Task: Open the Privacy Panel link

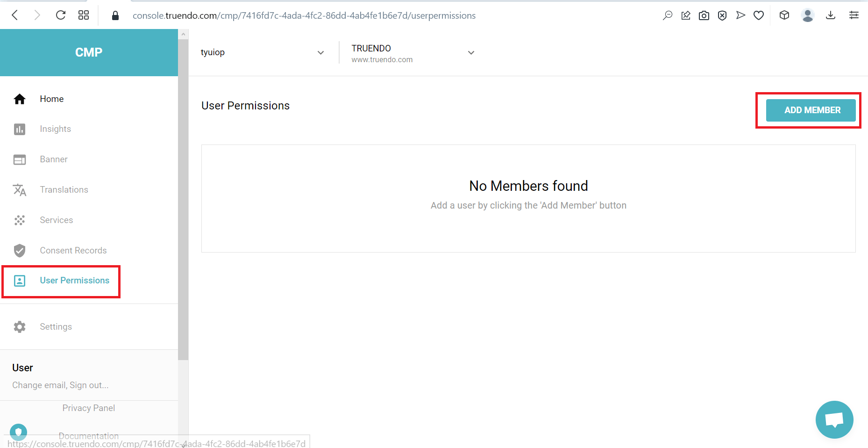Action: tap(89, 408)
